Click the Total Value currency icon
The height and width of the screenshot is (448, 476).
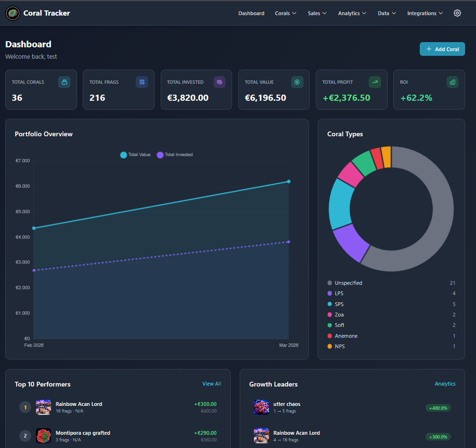pyautogui.click(x=297, y=82)
